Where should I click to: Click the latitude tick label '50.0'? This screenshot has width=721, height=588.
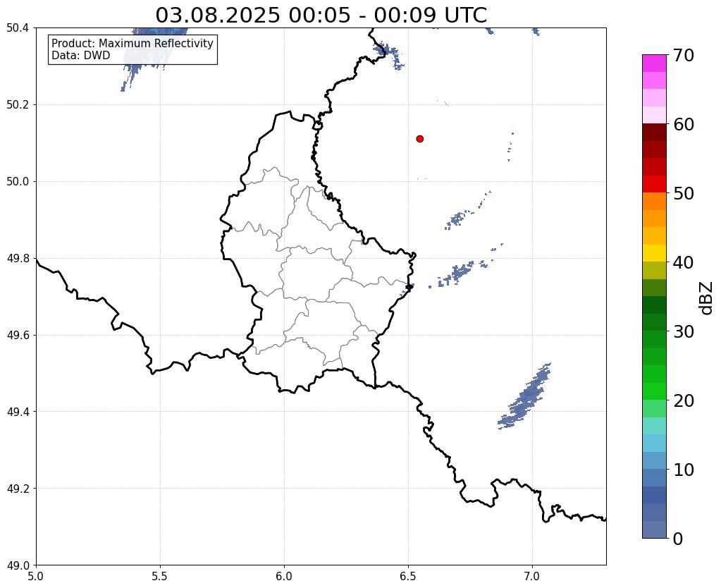tap(18, 182)
